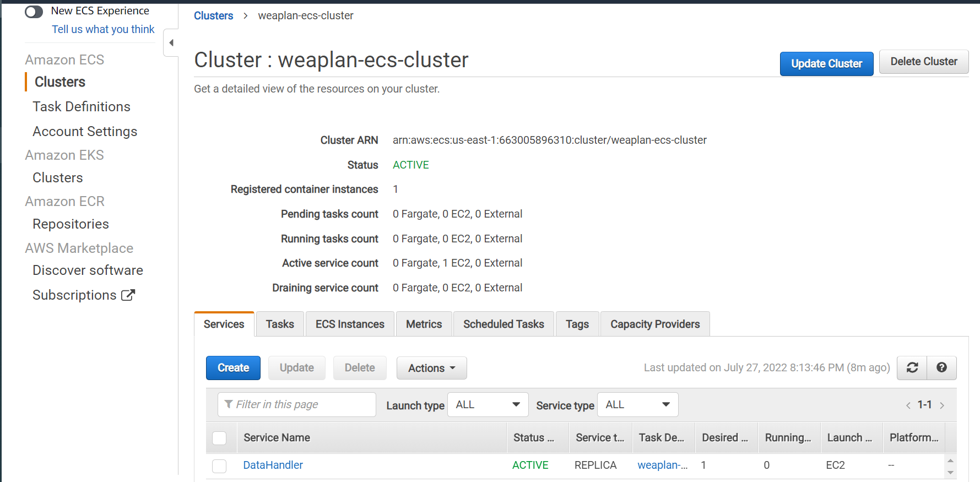Click the DataHandler row ACTIVE status cell
The width and height of the screenshot is (980, 482).
pyautogui.click(x=530, y=465)
